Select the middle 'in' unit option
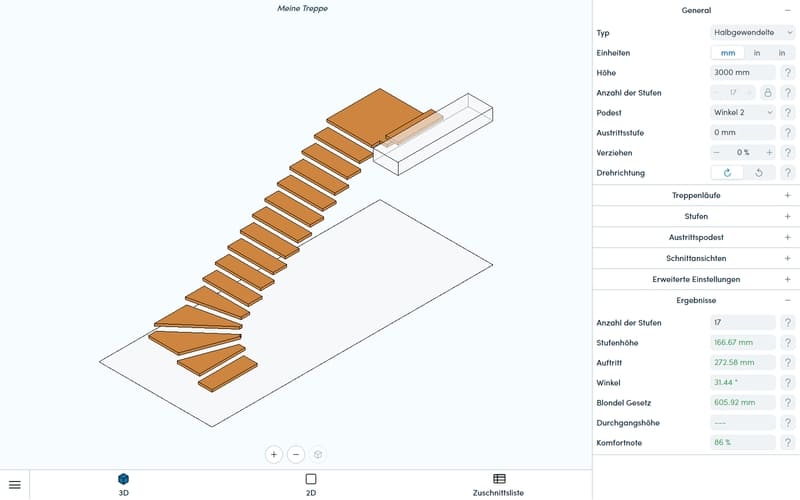This screenshot has height=500, width=800. click(757, 53)
